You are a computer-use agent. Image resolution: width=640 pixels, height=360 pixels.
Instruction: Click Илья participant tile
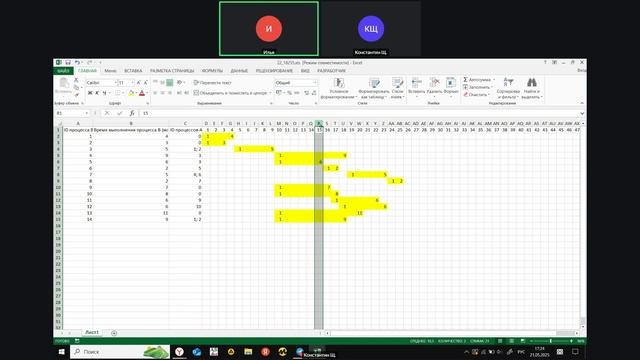tap(269, 29)
